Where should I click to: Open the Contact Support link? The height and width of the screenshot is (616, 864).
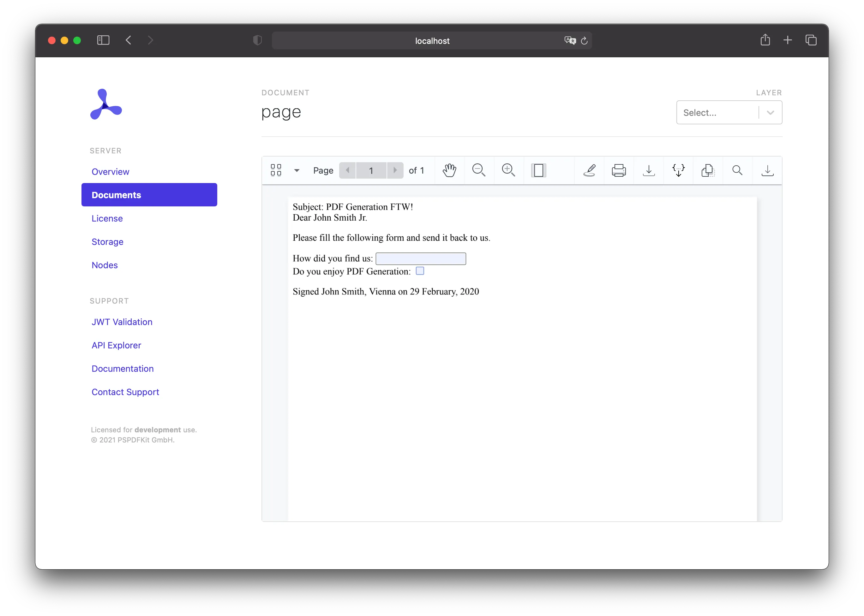pos(125,392)
